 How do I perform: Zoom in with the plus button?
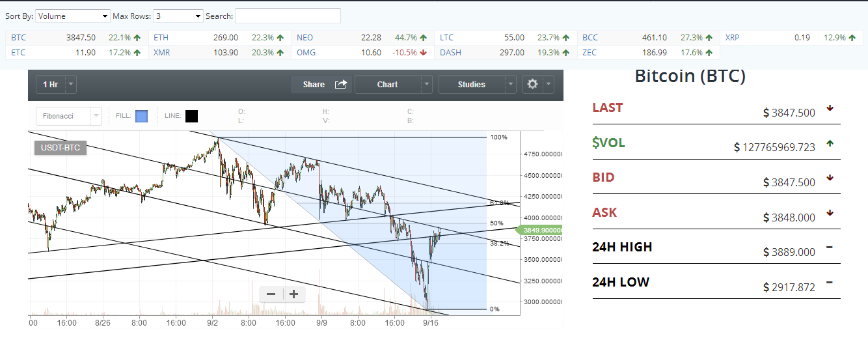294,294
